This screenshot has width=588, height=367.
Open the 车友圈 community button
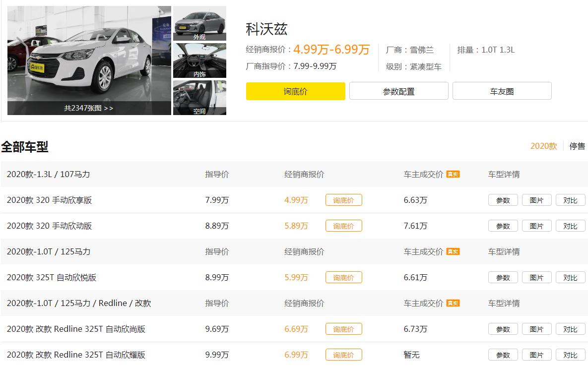pyautogui.click(x=502, y=91)
